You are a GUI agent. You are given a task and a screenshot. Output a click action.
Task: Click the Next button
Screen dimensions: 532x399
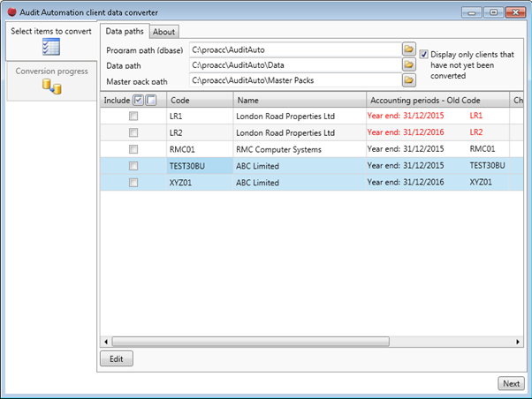511,383
